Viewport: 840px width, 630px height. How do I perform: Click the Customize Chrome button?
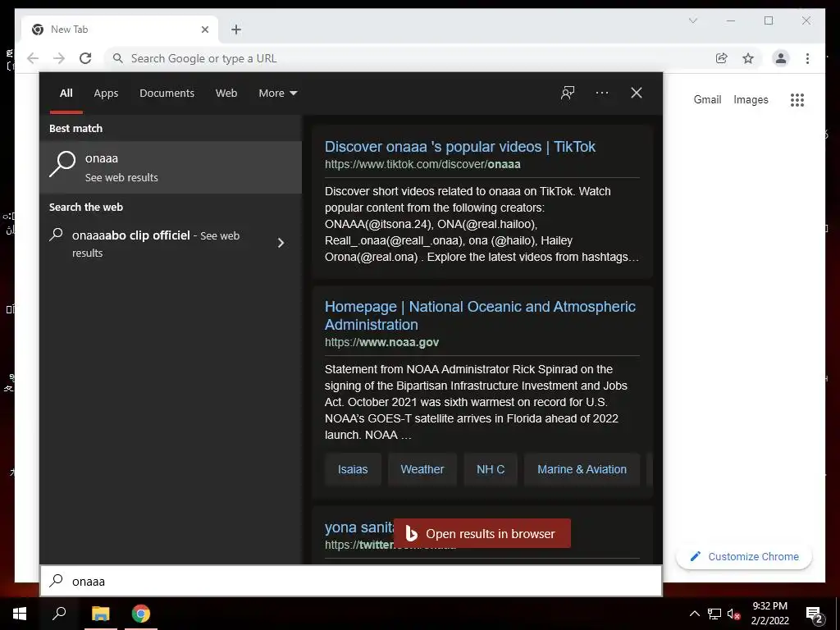(743, 557)
